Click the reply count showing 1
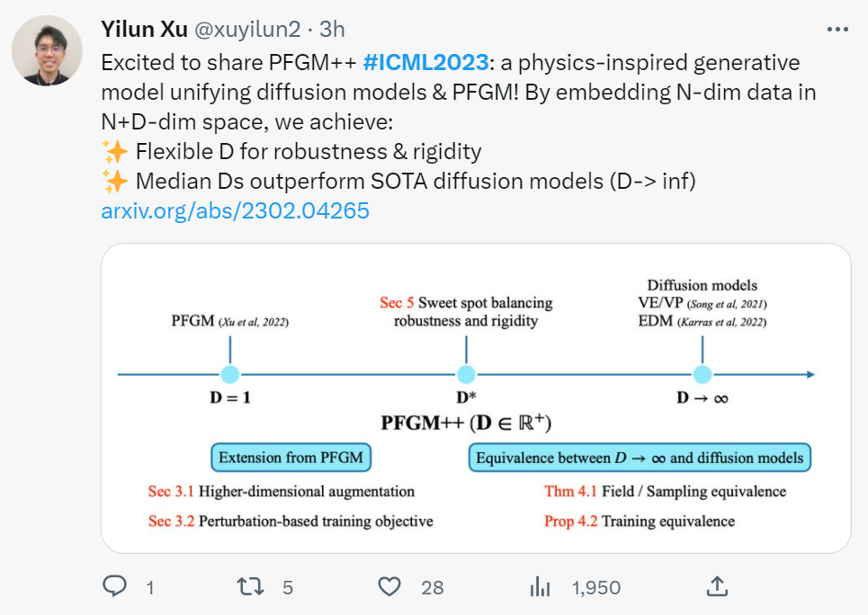868x615 pixels. tap(149, 587)
